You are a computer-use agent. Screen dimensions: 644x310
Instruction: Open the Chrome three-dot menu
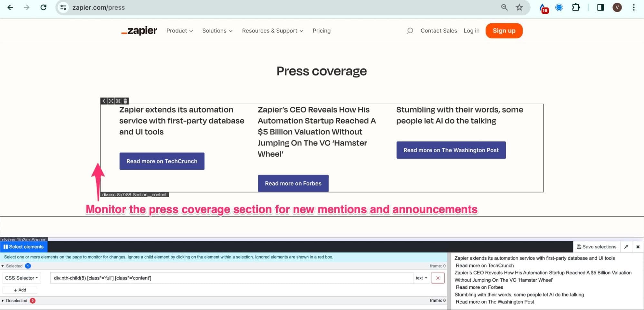pos(633,7)
